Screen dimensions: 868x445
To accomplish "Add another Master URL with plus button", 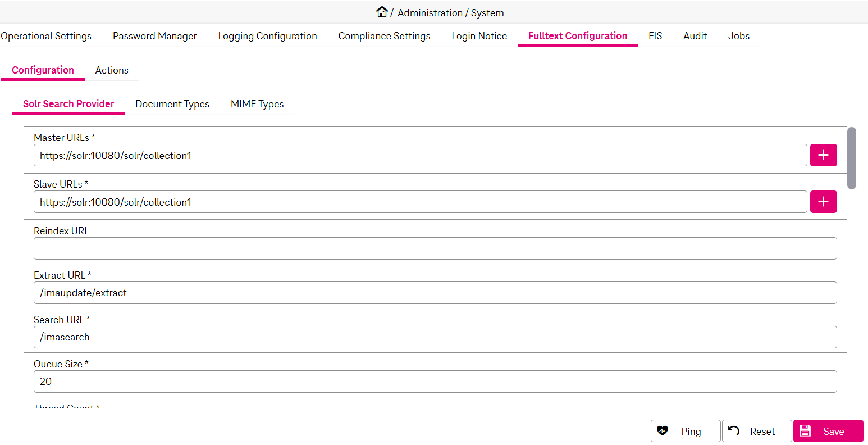I will (x=823, y=156).
